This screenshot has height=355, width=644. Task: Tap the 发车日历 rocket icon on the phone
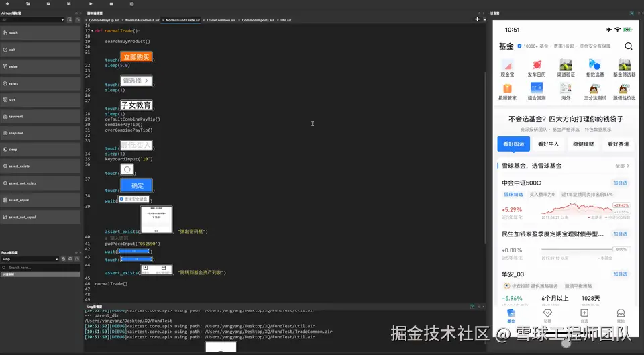[x=537, y=68]
